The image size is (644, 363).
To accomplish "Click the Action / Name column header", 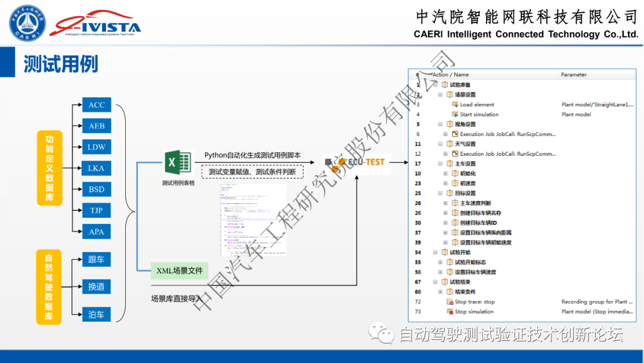I will 451,75.
